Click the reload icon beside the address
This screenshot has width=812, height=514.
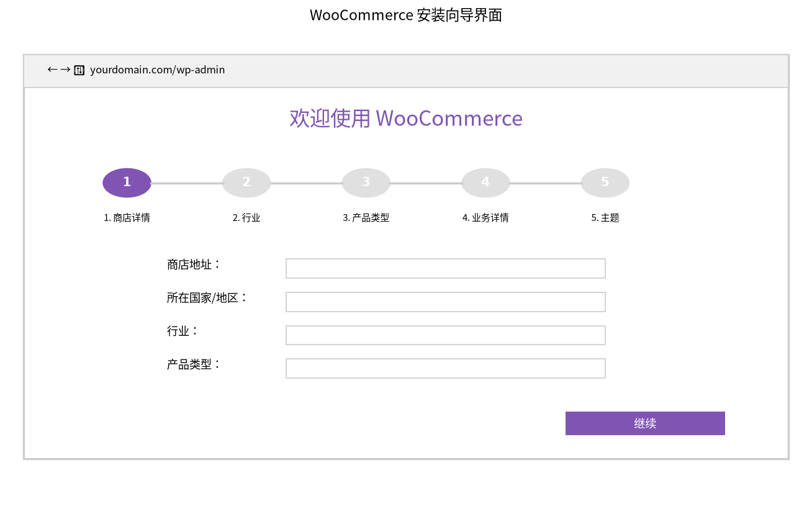click(79, 70)
